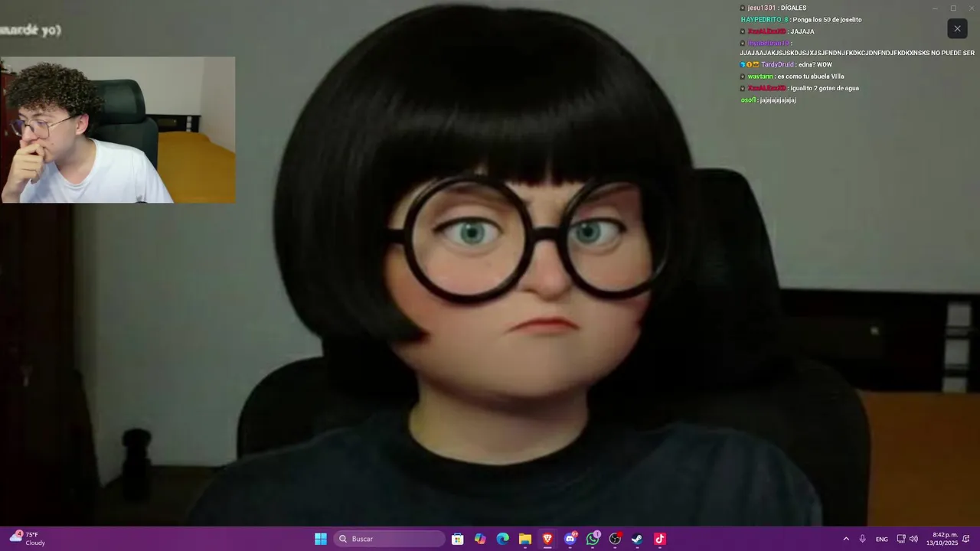The height and width of the screenshot is (551, 980).
Task: Open Microsoft Store from the taskbar
Action: (458, 539)
